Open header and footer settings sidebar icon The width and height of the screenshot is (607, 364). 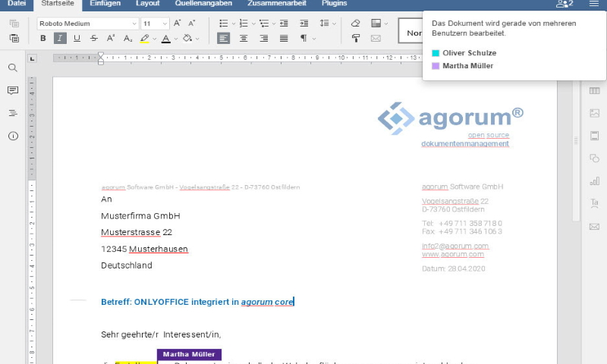[594, 136]
